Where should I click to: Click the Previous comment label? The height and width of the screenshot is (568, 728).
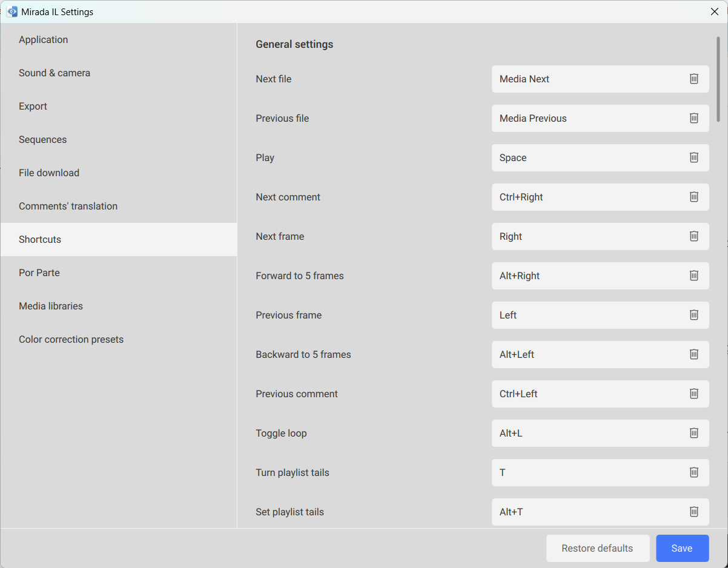tap(297, 394)
